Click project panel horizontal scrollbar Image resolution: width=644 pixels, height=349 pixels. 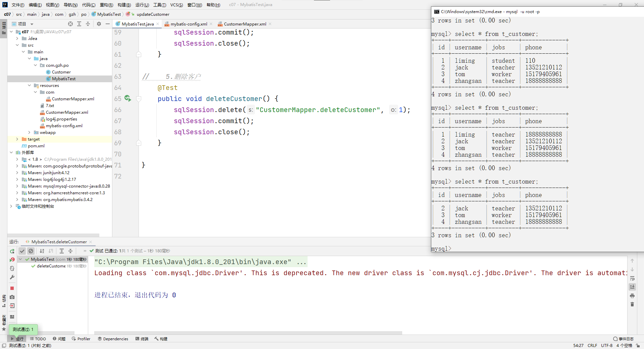[54, 235]
